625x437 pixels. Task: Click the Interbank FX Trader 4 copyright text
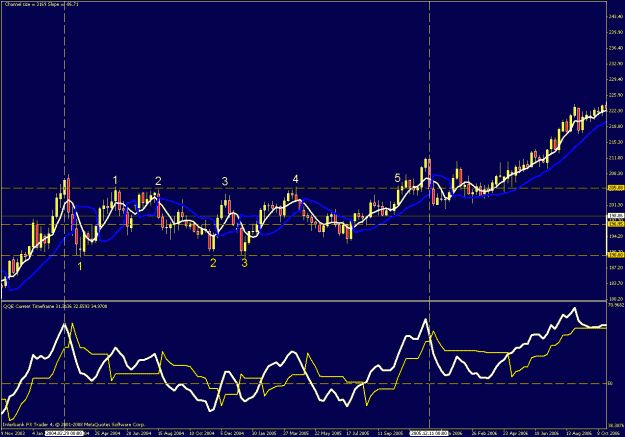coord(74,425)
